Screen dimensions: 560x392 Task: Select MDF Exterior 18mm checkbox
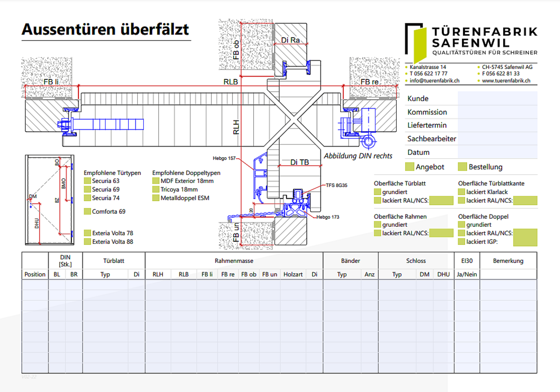tap(156, 181)
